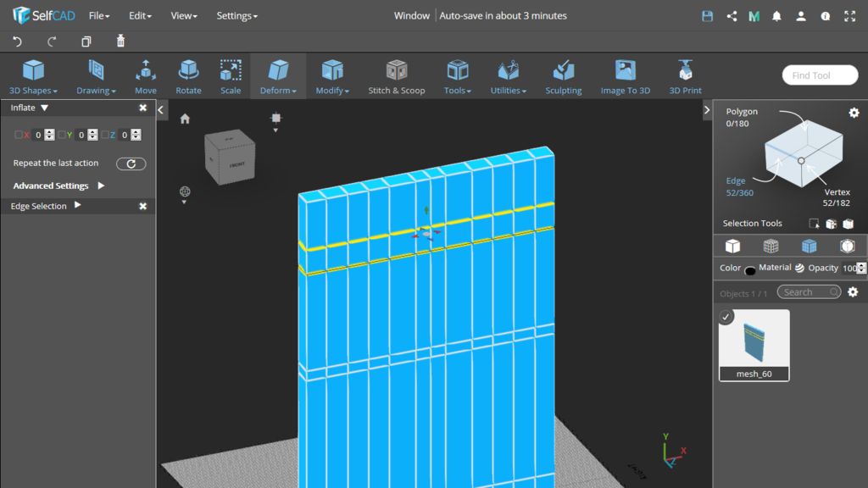Open Image To 3D tool
This screenshot has width=868, height=488.
[625, 76]
